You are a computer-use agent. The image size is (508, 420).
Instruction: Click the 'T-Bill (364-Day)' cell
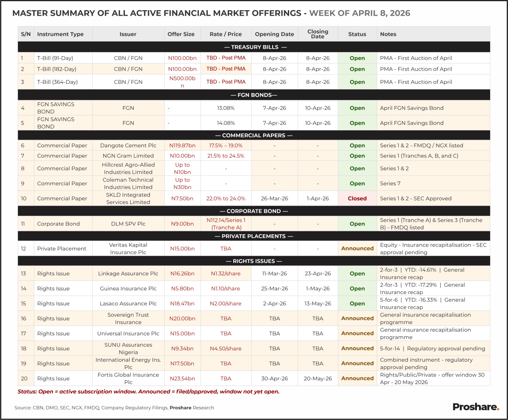(x=63, y=82)
